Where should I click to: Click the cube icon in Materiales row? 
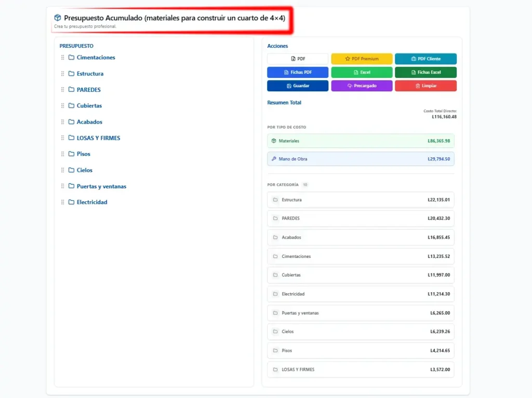tap(274, 141)
